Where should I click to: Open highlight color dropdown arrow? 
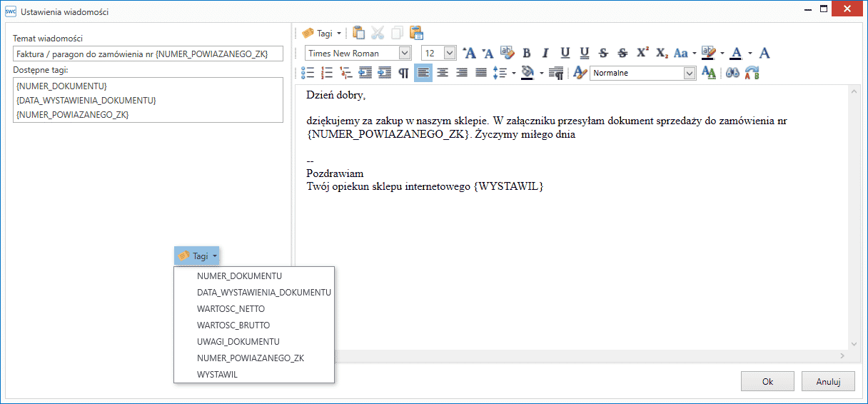click(x=722, y=53)
